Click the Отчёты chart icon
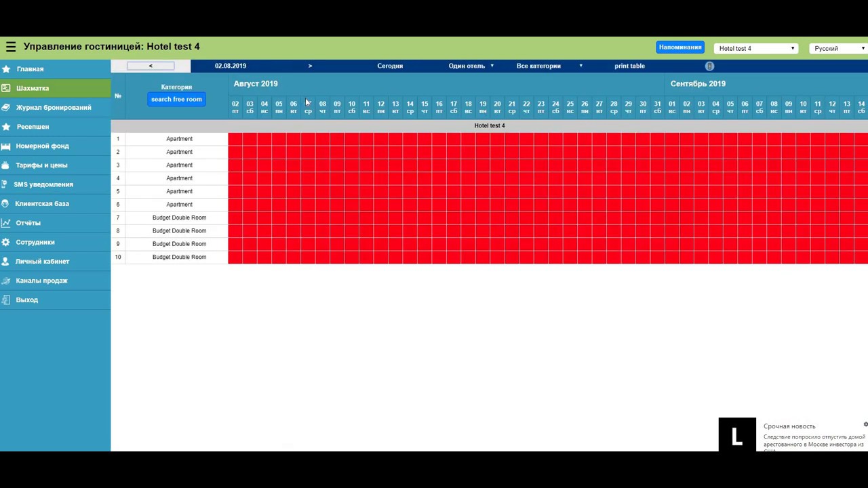 coord(6,223)
